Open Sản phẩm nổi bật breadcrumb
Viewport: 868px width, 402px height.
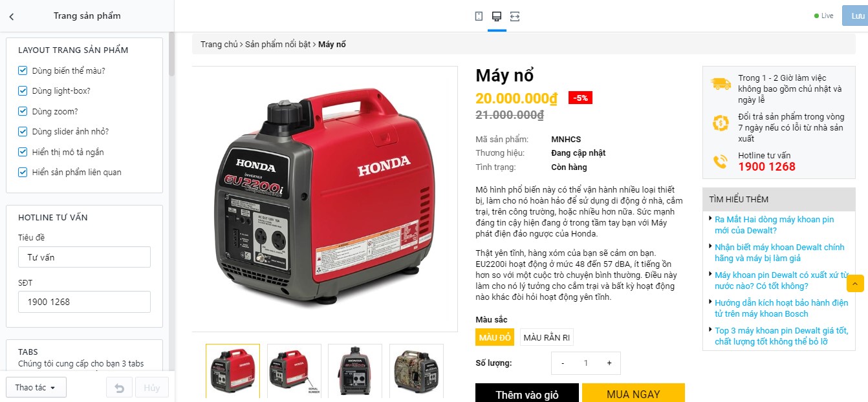click(x=278, y=45)
